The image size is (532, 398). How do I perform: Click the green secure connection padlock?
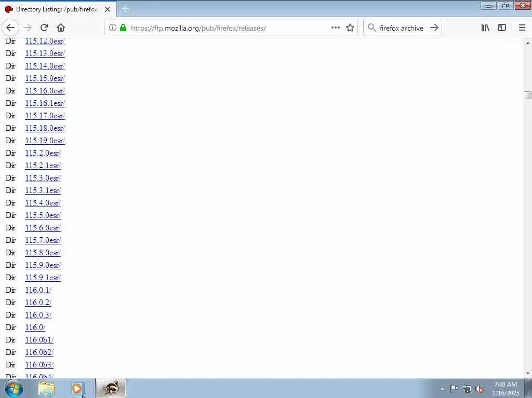[x=123, y=28]
